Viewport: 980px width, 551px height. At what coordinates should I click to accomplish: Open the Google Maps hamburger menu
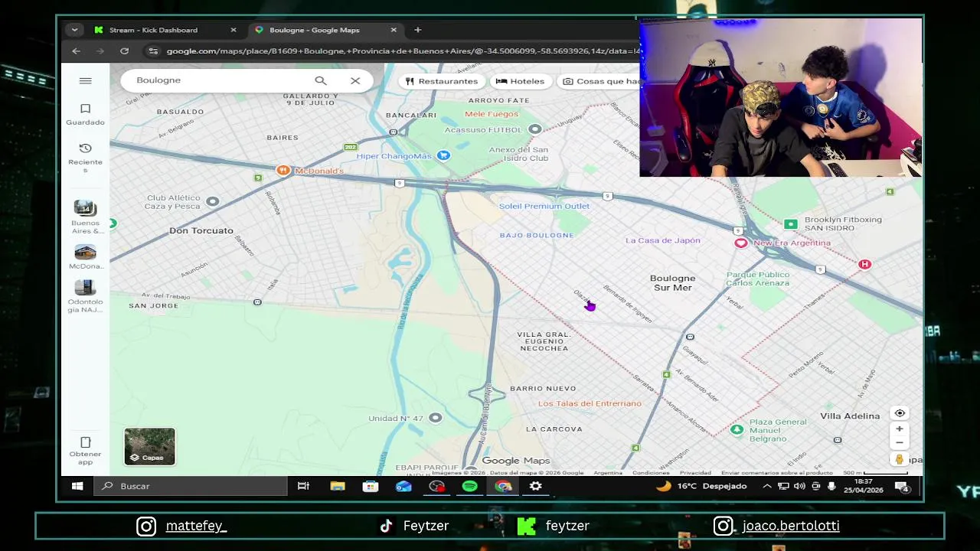tap(85, 80)
